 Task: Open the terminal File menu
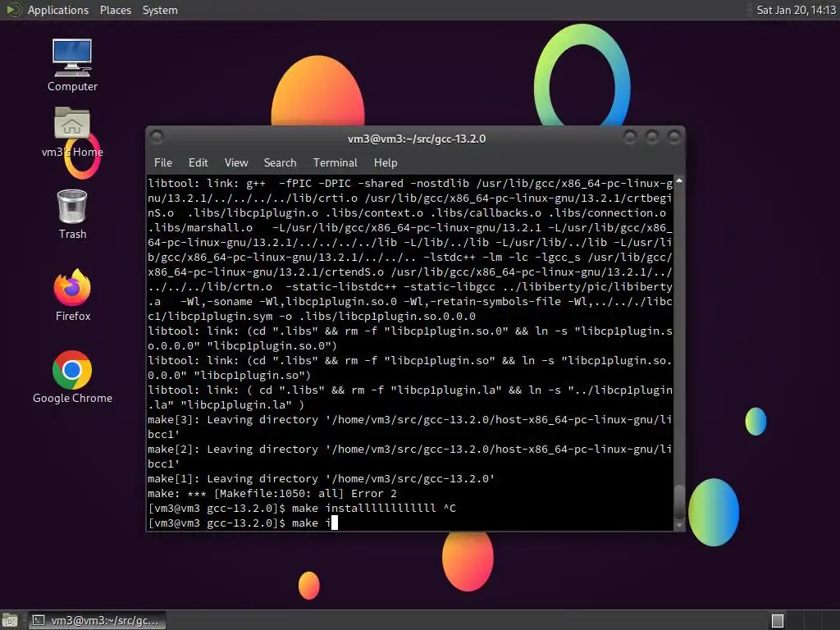coord(163,162)
